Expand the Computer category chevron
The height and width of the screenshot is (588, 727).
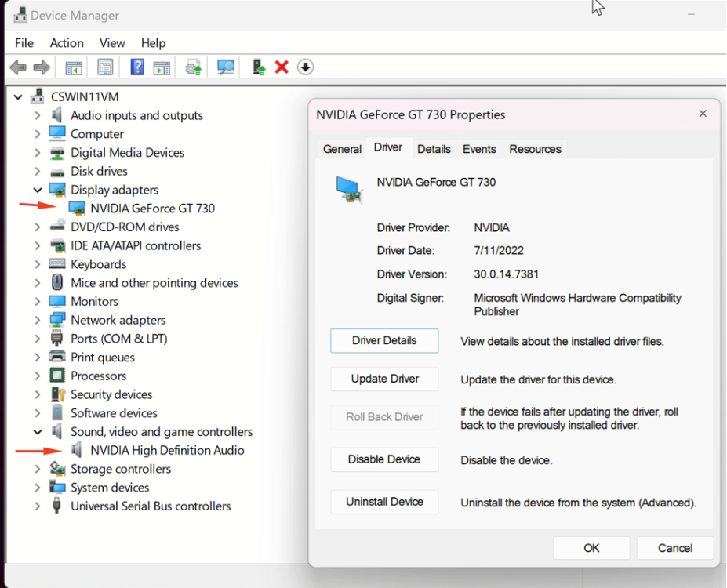(x=38, y=134)
